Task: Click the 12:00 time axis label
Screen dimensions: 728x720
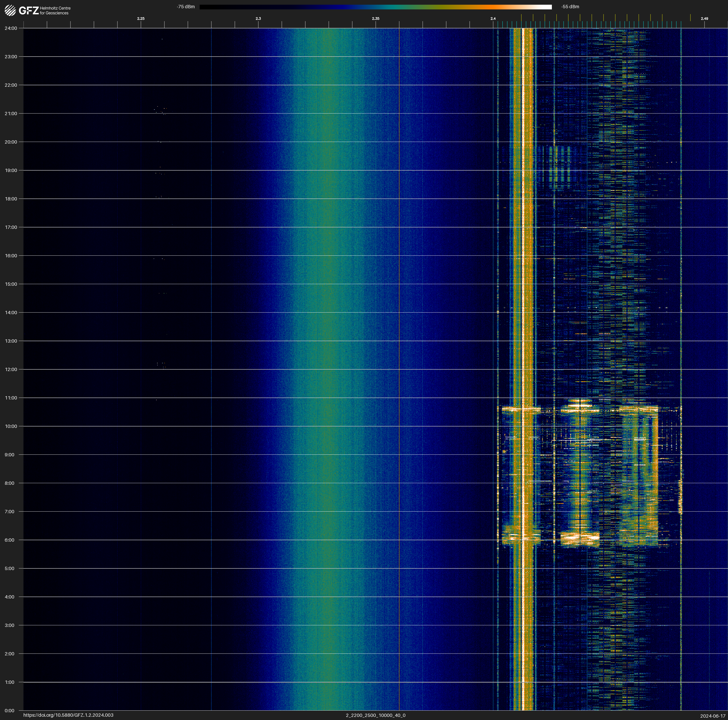Action: [x=11, y=369]
